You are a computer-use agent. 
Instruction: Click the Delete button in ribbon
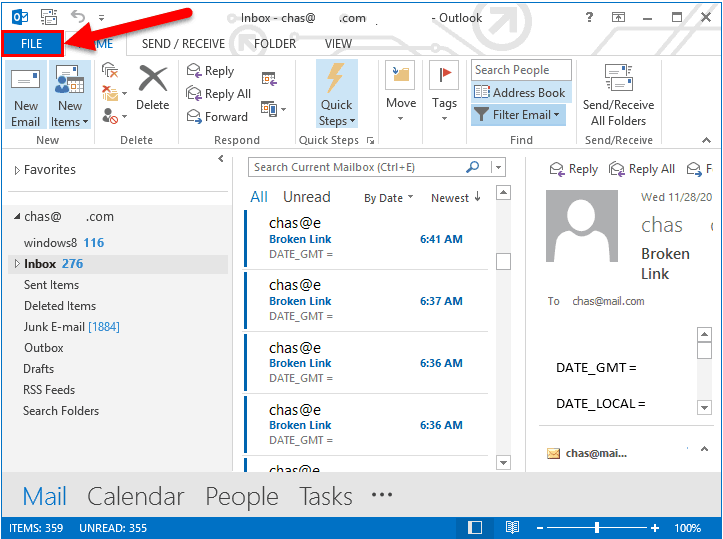click(x=153, y=88)
